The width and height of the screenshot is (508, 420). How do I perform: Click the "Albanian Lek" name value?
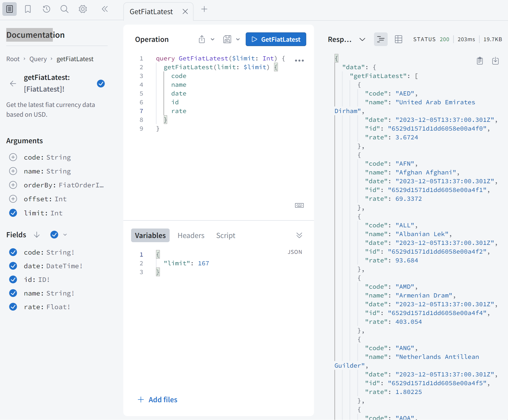[x=422, y=234]
